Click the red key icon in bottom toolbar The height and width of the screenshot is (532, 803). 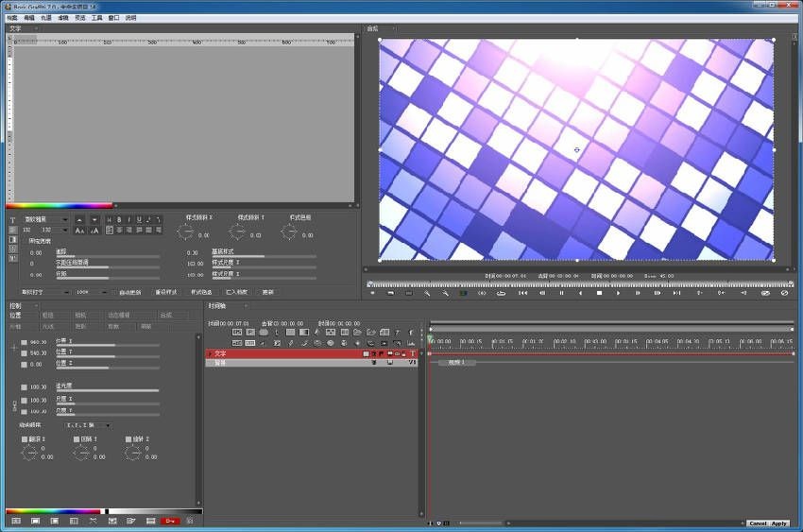pos(170,521)
